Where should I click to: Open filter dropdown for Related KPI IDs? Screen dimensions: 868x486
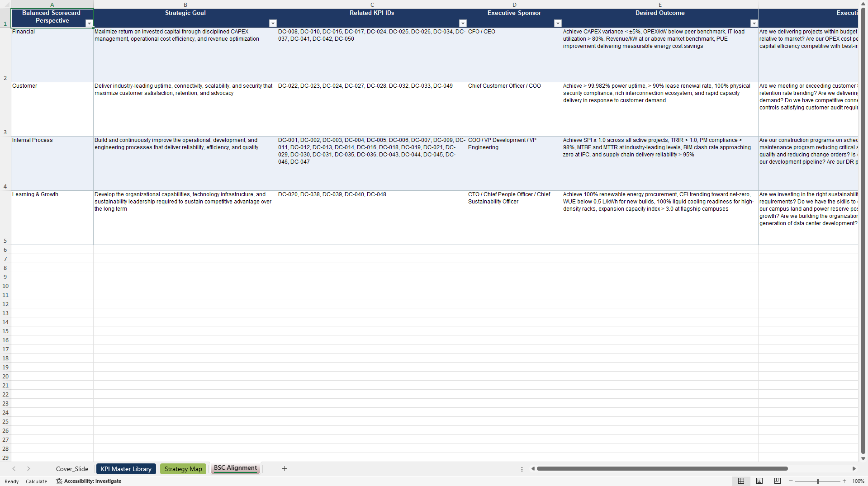(463, 24)
